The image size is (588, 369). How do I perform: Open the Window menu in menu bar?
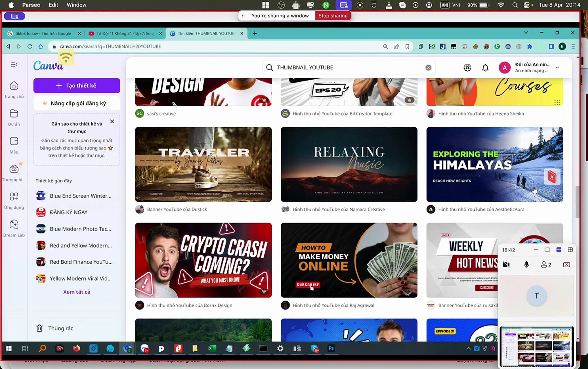[76, 5]
